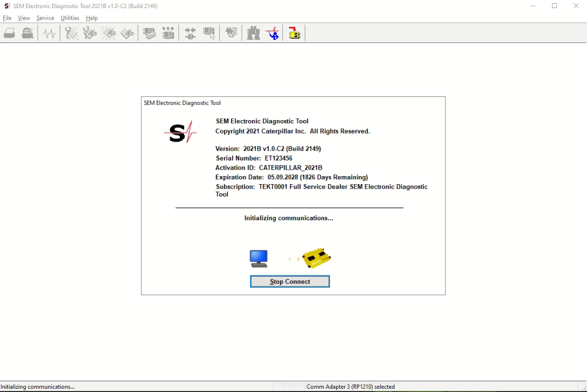Click the Select ECM cursor icon
Viewport: 587px width, 392px height.
(x=209, y=33)
